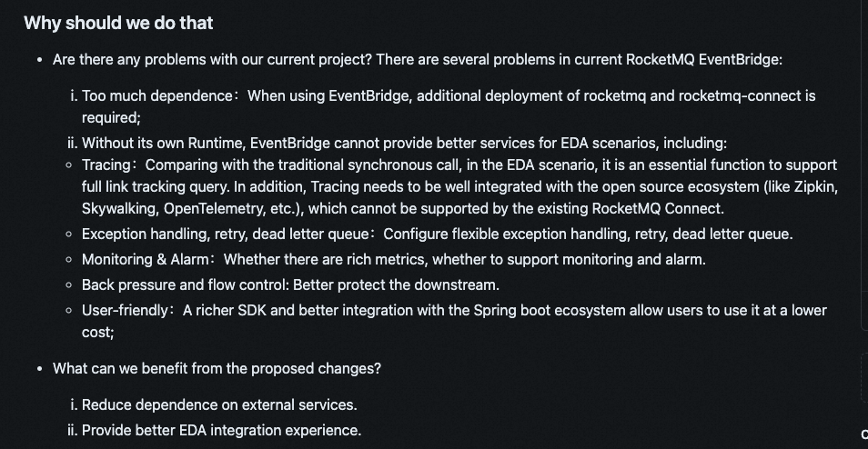Image resolution: width=868 pixels, height=449 pixels.
Task: Click the "Why should we do that" heading
Action: (118, 23)
